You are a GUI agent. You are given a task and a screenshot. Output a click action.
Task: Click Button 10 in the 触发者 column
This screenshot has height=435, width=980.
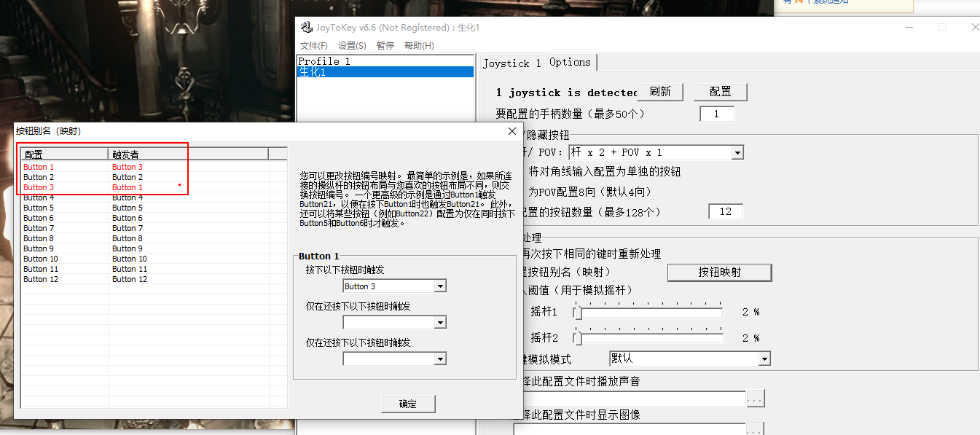(x=130, y=259)
